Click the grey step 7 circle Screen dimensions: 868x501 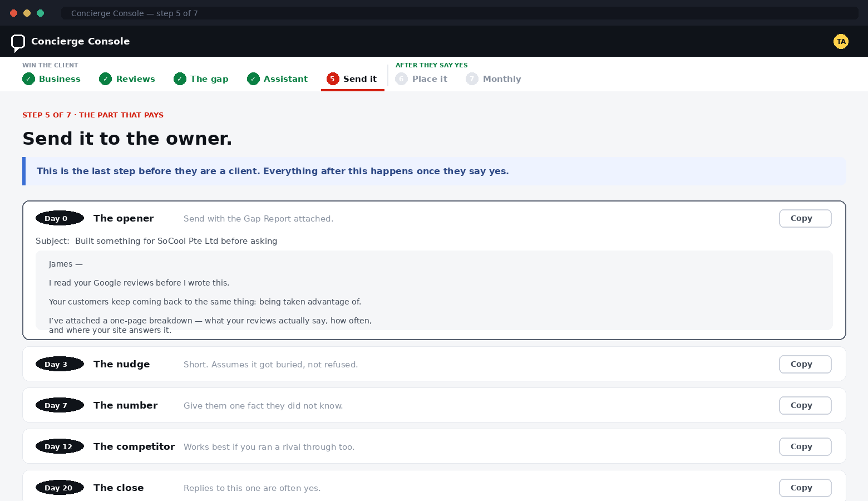(472, 79)
